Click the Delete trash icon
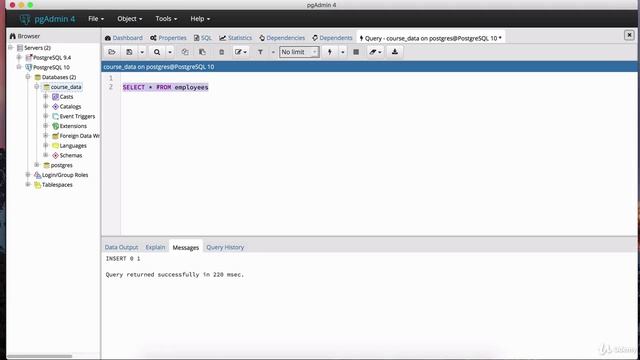Screen dimensions: 640x360 click(222, 52)
